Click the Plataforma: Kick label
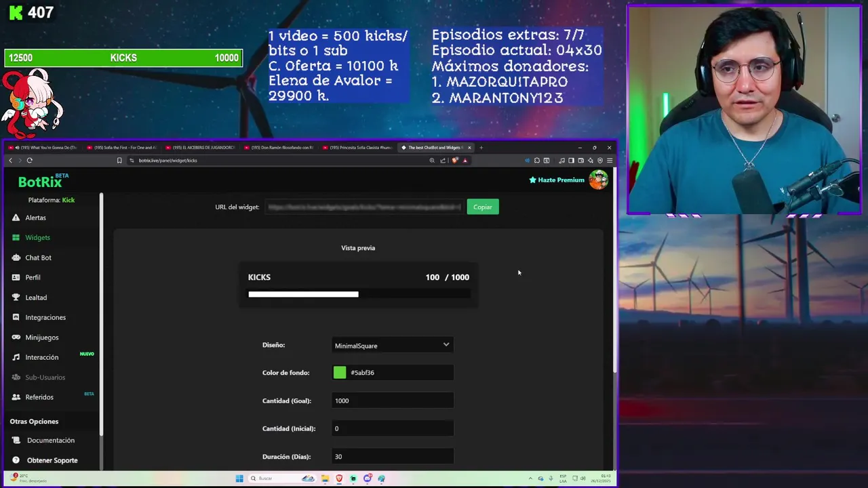868x488 pixels. (x=52, y=200)
